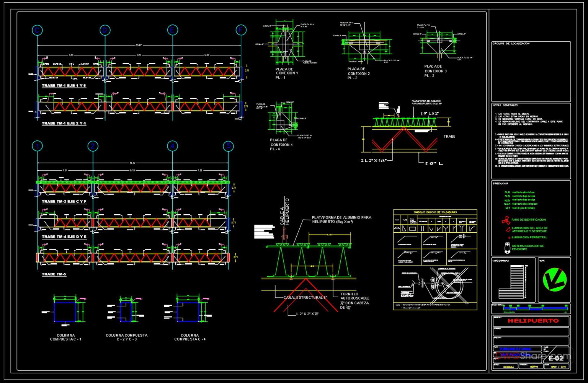Click the green NORTE arrow symbol
588x383 pixels.
[x=554, y=279]
